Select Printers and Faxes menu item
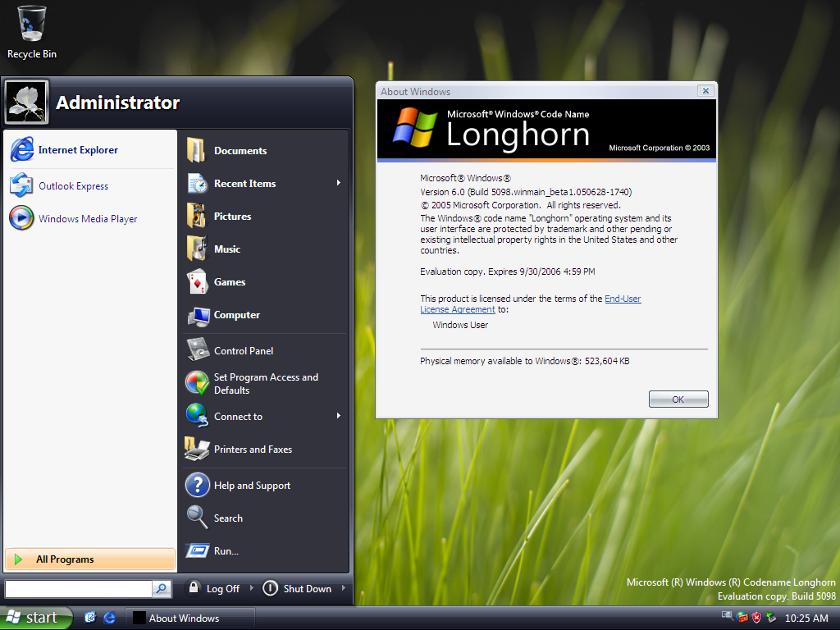Screen dimensions: 840x630 [x=252, y=450]
